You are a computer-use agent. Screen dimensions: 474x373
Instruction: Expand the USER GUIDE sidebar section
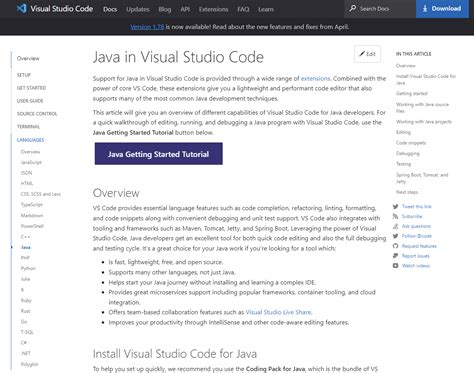[30, 101]
